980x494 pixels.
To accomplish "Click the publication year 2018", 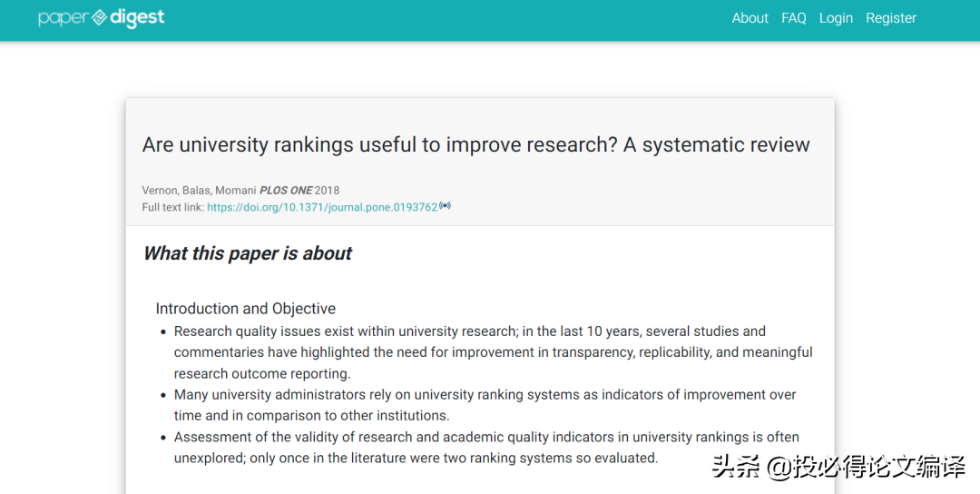I will [x=327, y=191].
